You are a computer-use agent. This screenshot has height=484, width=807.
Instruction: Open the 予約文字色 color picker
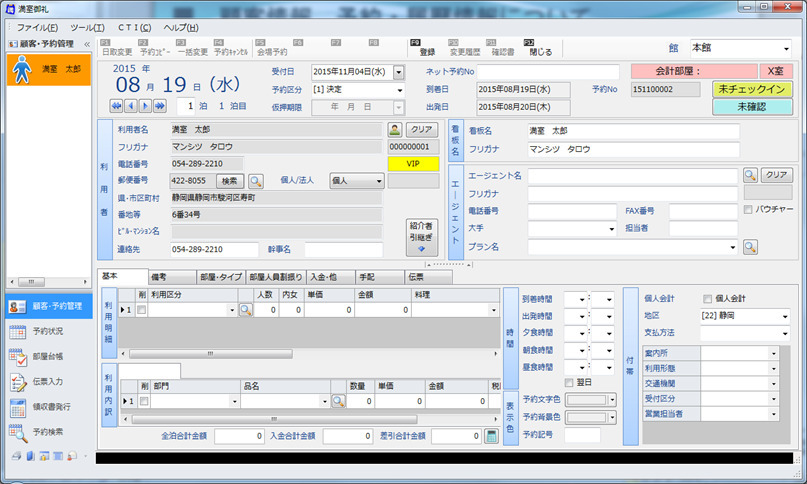(x=591, y=400)
